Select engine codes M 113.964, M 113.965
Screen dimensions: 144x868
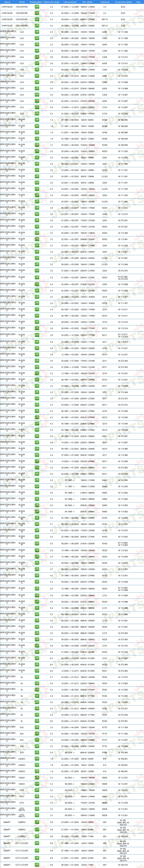coord(123,544)
